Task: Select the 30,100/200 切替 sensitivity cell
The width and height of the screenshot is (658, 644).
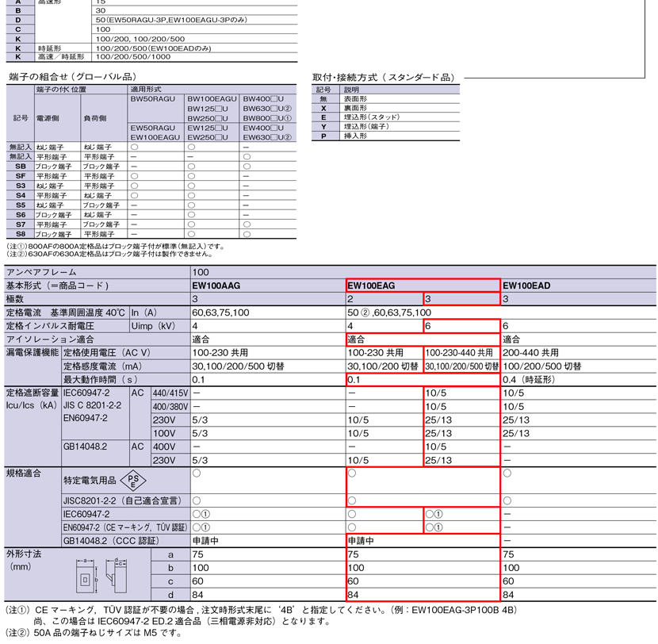Action: pyautogui.click(x=383, y=366)
